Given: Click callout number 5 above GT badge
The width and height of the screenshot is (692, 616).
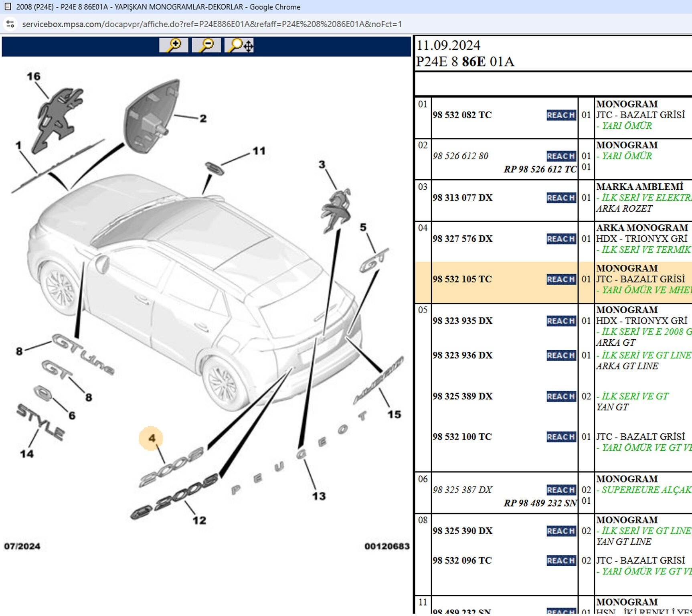Looking at the screenshot, I should [x=363, y=227].
